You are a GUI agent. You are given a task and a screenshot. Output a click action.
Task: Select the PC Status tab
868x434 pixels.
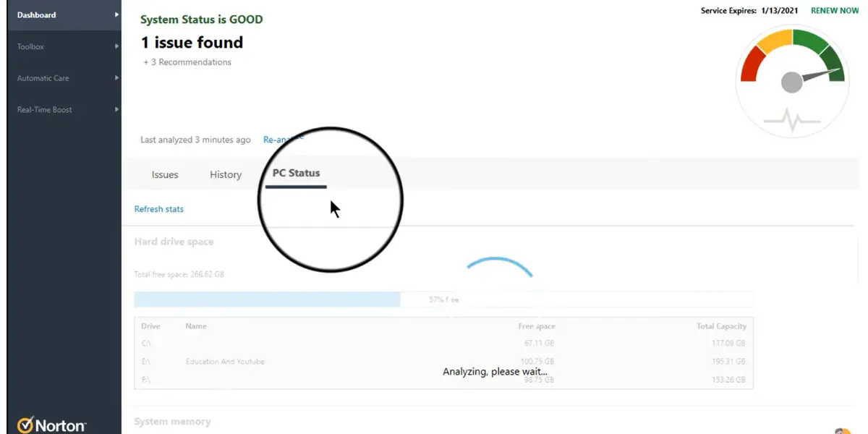click(296, 174)
